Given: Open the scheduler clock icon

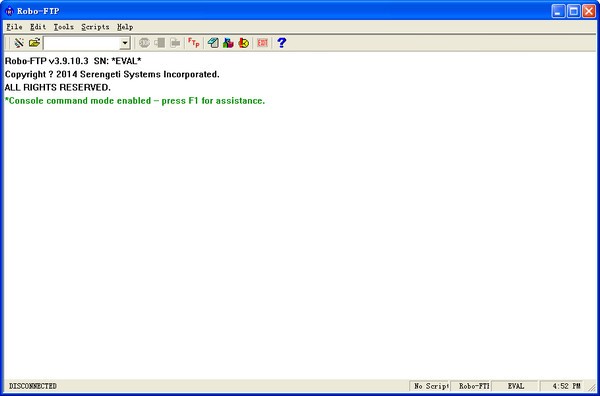Looking at the screenshot, I should coord(244,43).
